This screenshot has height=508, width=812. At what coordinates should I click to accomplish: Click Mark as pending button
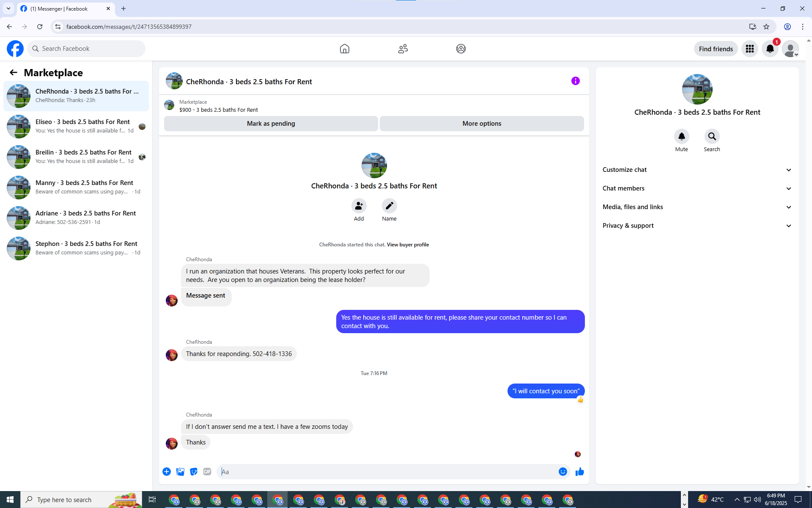tap(271, 124)
